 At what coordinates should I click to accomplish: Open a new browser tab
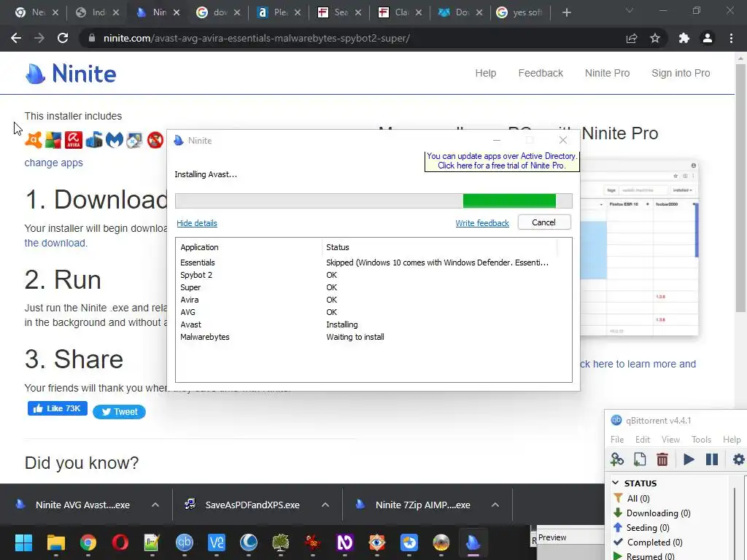point(566,12)
